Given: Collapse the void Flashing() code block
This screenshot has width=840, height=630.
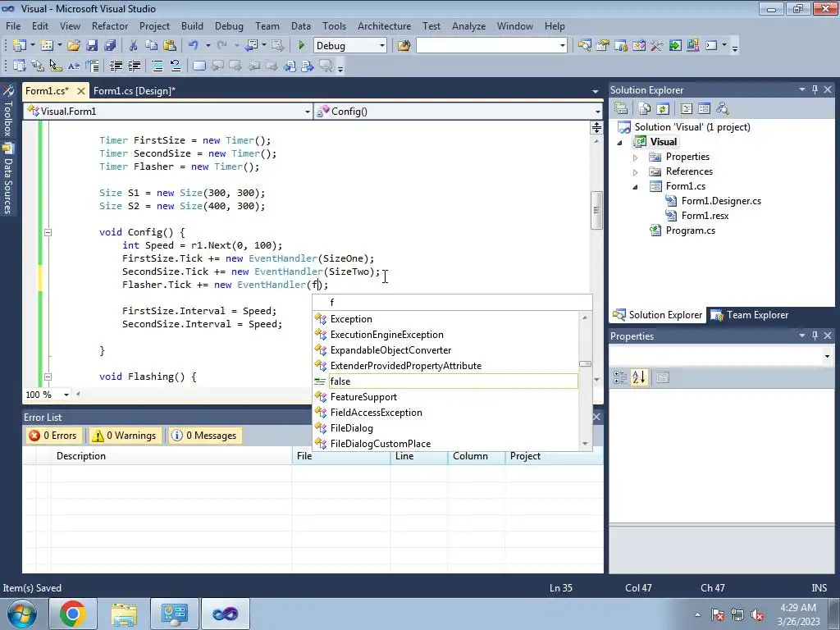Looking at the screenshot, I should coord(48,377).
